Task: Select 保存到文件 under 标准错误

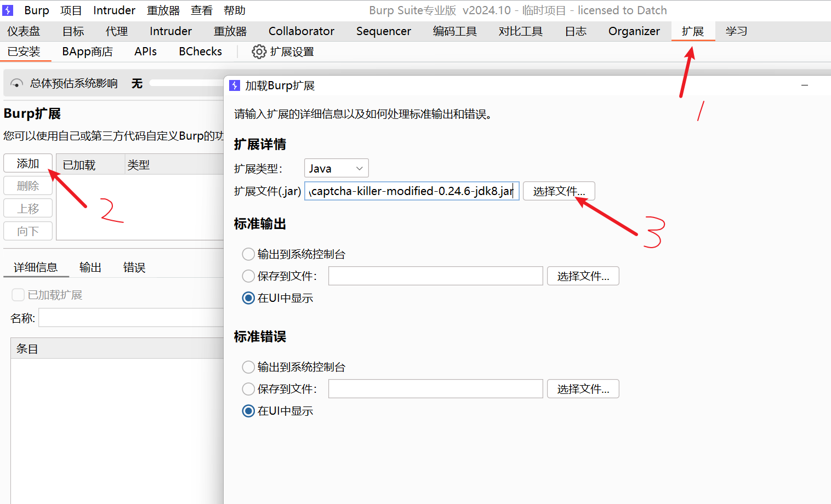Action: coord(248,388)
